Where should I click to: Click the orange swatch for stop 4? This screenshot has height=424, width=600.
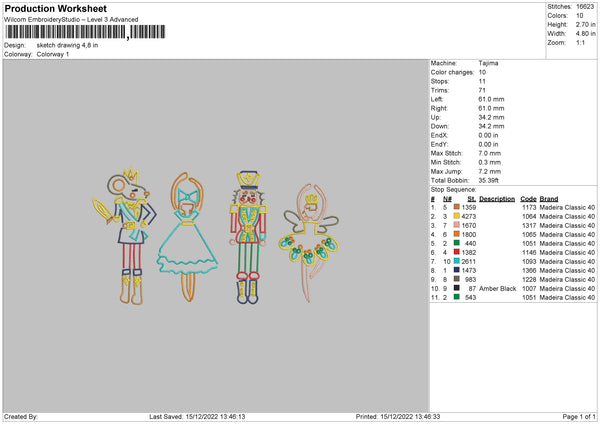click(x=456, y=233)
